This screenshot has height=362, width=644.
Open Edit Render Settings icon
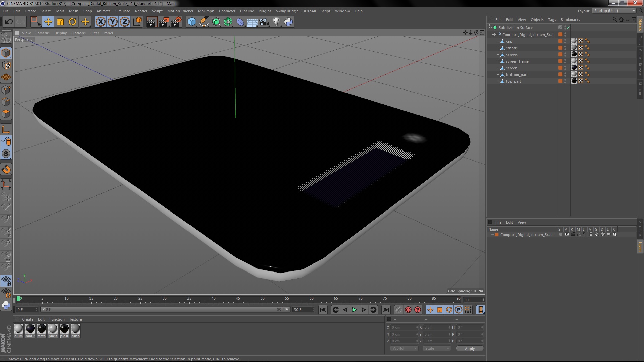176,22
